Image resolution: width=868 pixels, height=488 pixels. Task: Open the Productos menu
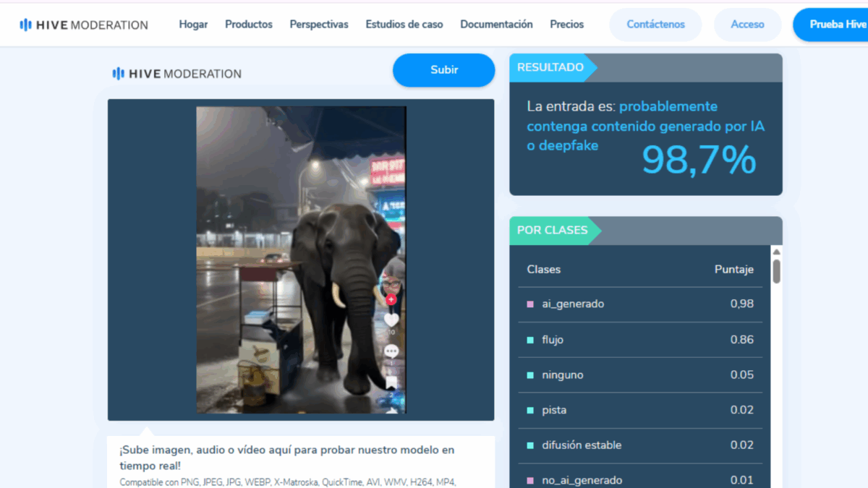coord(249,25)
